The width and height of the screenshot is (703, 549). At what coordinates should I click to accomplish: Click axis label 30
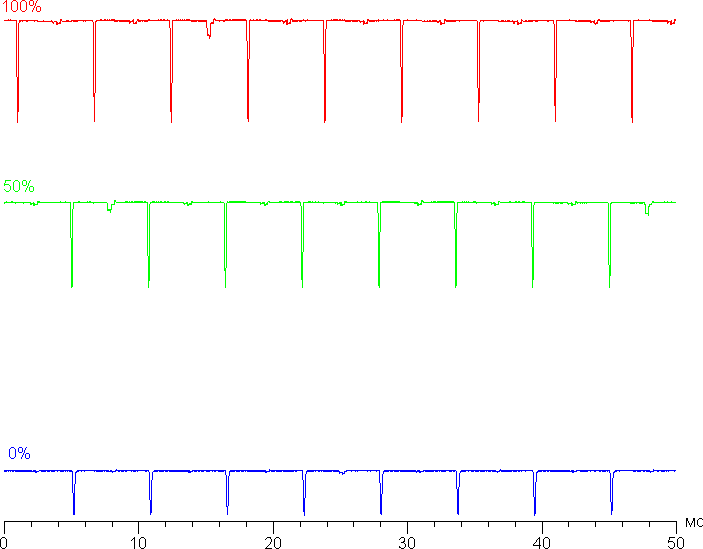tap(407, 543)
